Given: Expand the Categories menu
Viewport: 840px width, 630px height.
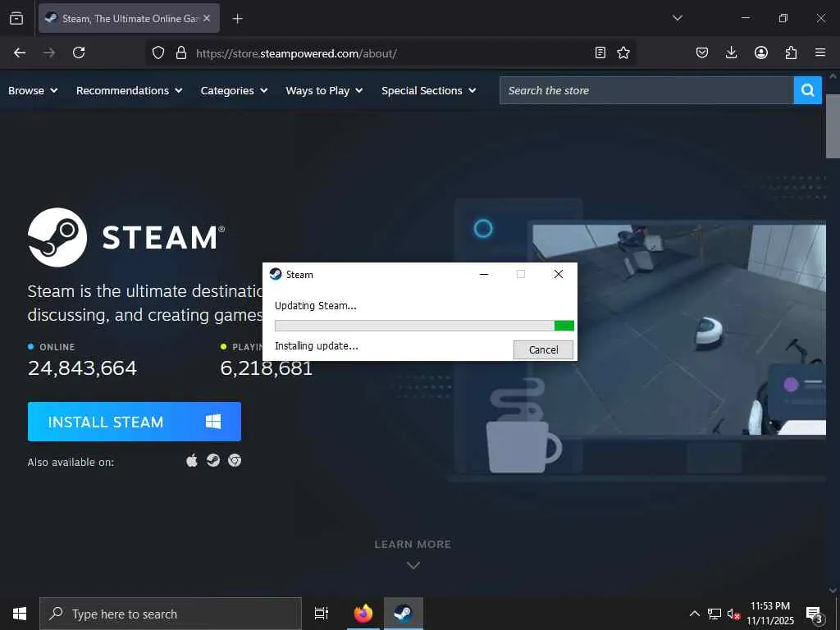Looking at the screenshot, I should pos(234,90).
